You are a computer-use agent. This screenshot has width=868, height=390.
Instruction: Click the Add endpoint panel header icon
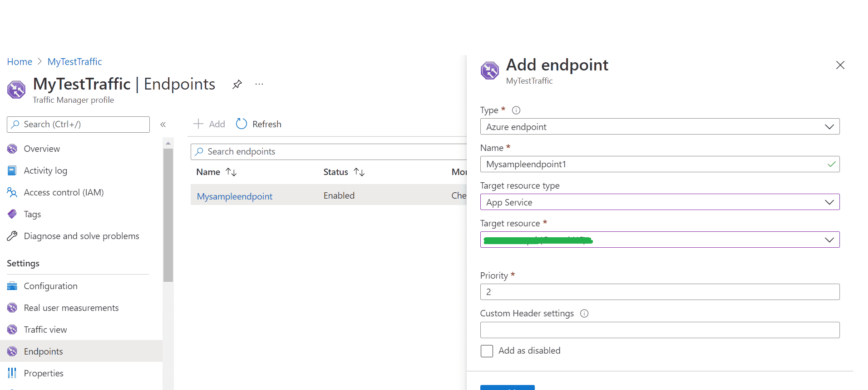pos(490,70)
